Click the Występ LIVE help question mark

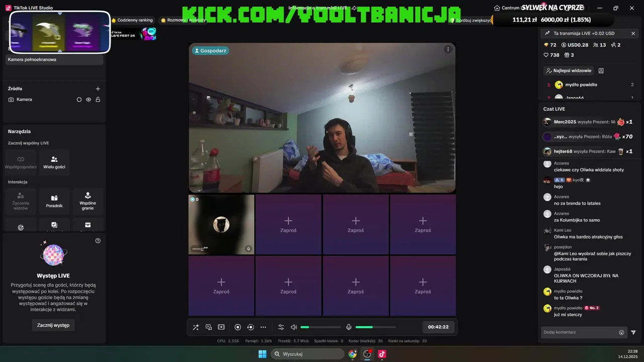(x=98, y=241)
